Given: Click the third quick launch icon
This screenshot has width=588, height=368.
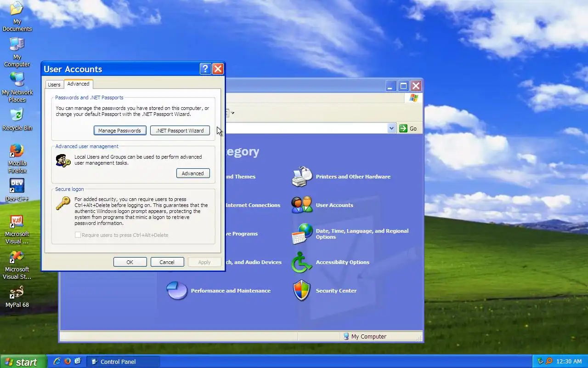Looking at the screenshot, I should click(78, 362).
